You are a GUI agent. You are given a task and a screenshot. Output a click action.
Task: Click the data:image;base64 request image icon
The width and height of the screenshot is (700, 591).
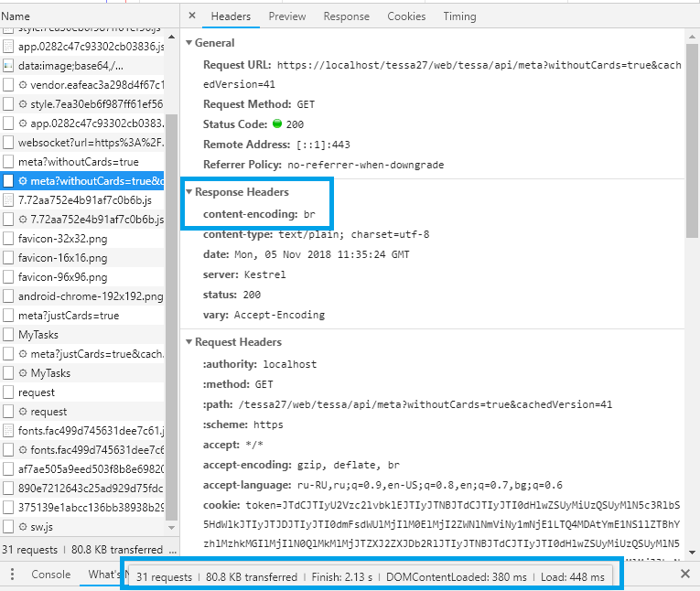8,66
